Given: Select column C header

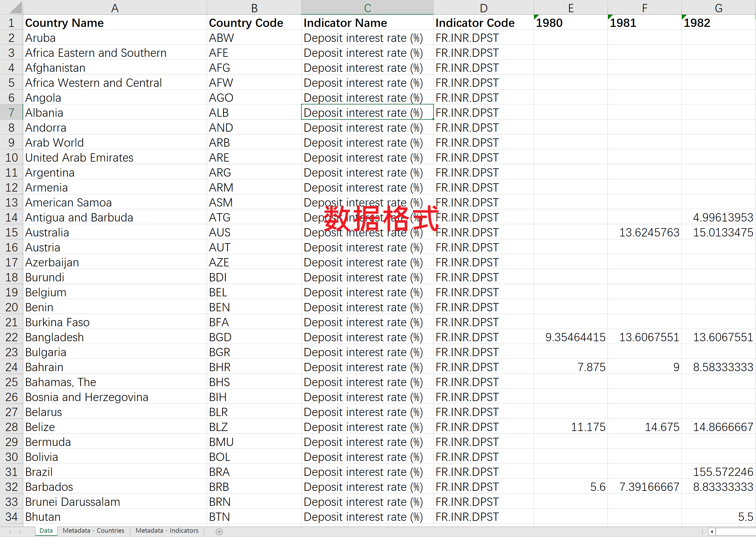Looking at the screenshot, I should point(367,8).
